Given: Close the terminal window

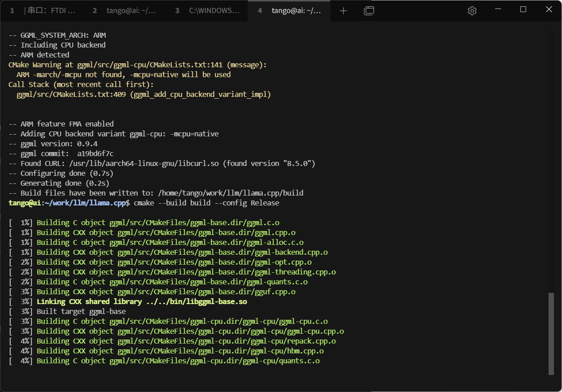Looking at the screenshot, I should coord(549,10).
